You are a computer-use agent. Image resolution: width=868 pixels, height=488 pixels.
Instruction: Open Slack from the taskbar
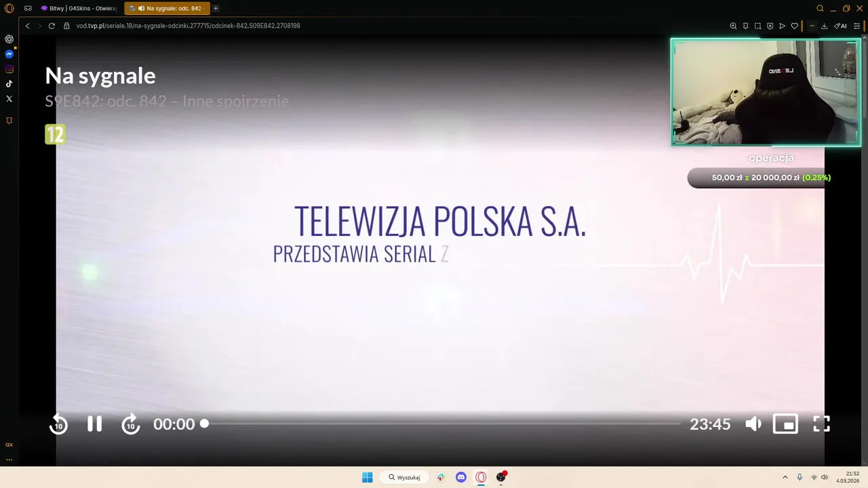[441, 477]
